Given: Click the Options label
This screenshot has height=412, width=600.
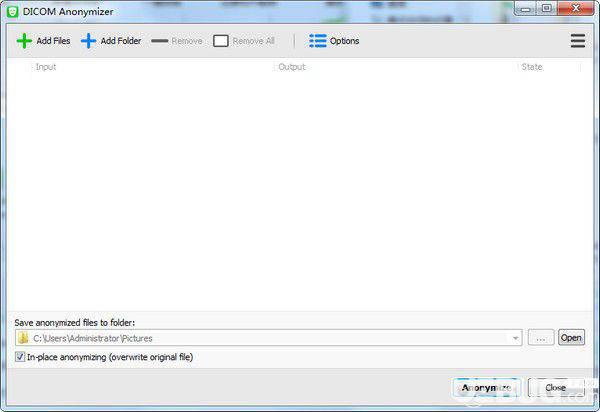Looking at the screenshot, I should (344, 41).
